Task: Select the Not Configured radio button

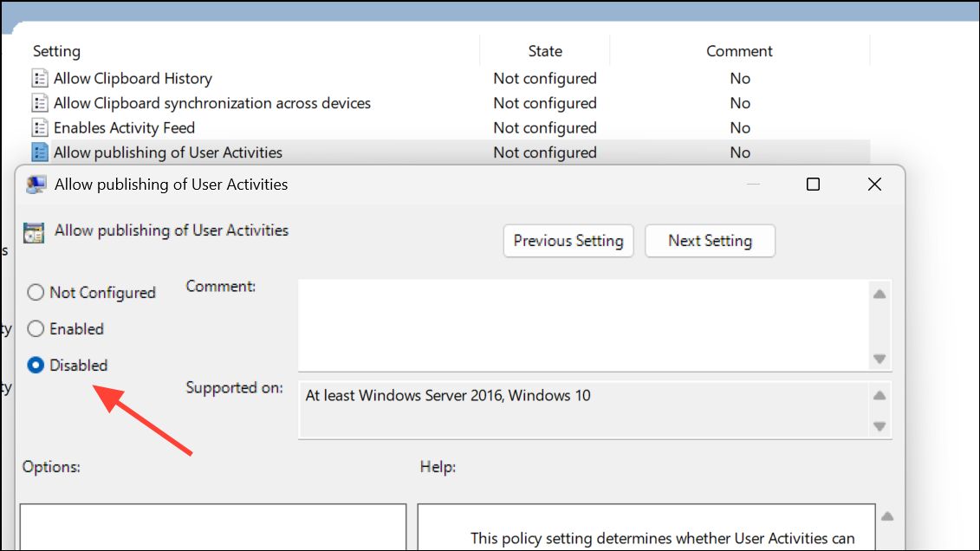Action: click(36, 293)
